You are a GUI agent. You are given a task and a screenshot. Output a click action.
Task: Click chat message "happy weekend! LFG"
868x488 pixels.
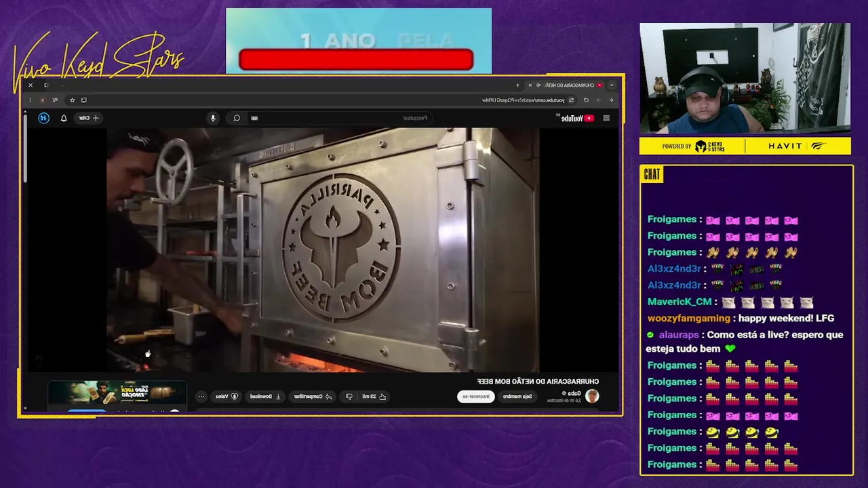pyautogui.click(x=786, y=318)
